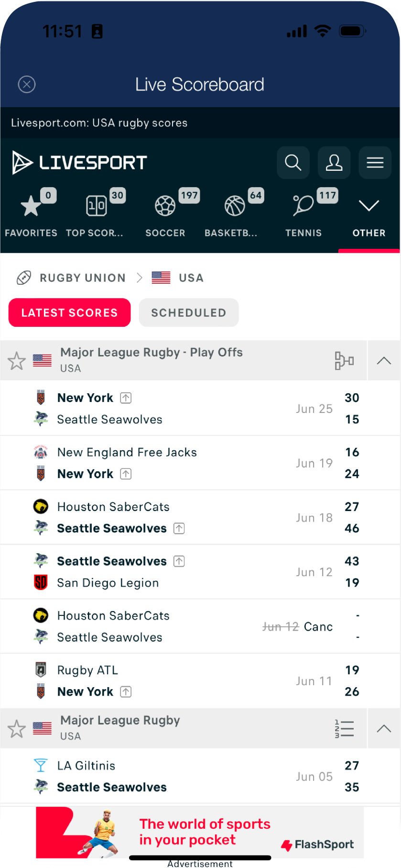Open the user account profile icon
The image size is (401, 868).
[x=334, y=163]
